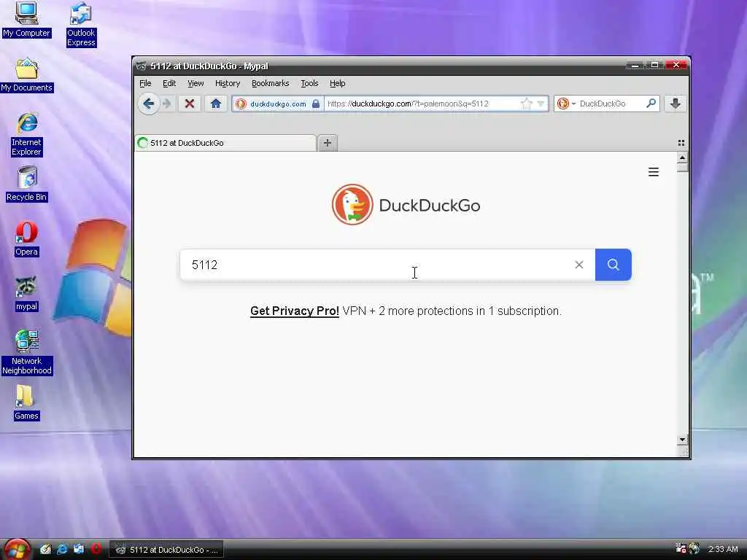Click the page scrollbar up arrow
The height and width of the screenshot is (560, 747).
click(682, 157)
